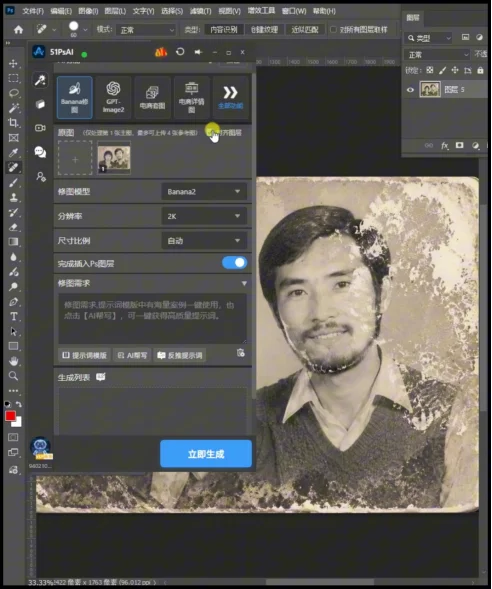Select the Pen tool
Screen dimensions: 492x589
pos(13,302)
